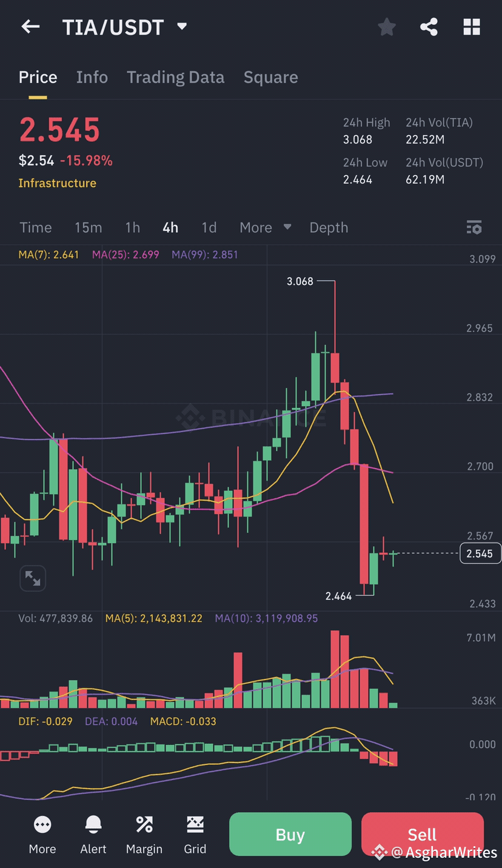The image size is (502, 868).
Task: Open More options via the ellipsis icon
Action: [x=42, y=833]
